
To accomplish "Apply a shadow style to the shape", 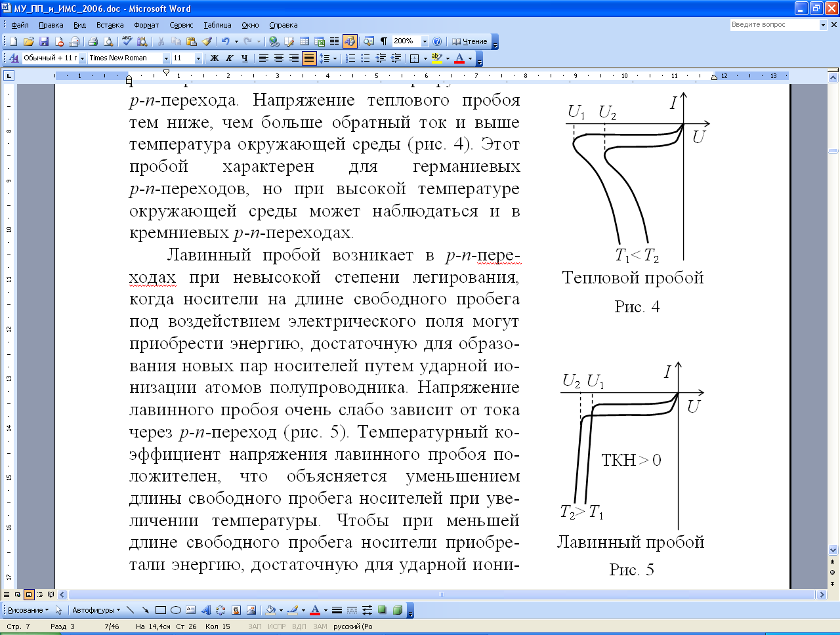I will (382, 610).
